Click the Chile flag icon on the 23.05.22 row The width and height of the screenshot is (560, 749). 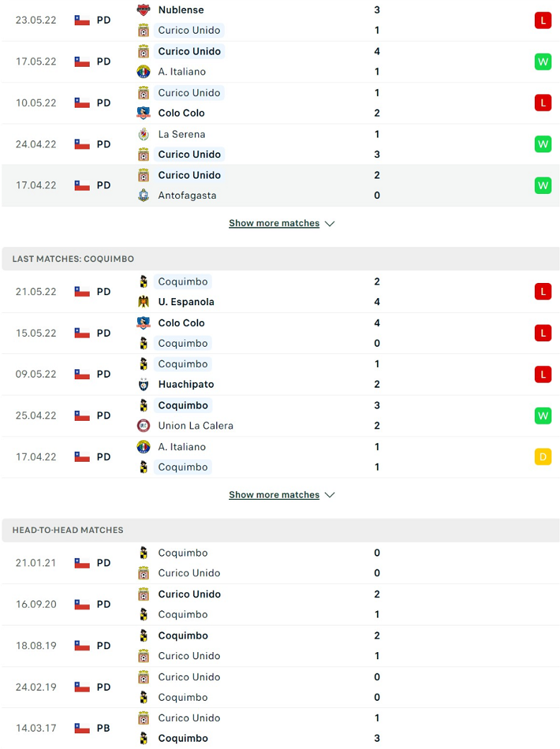(82, 20)
